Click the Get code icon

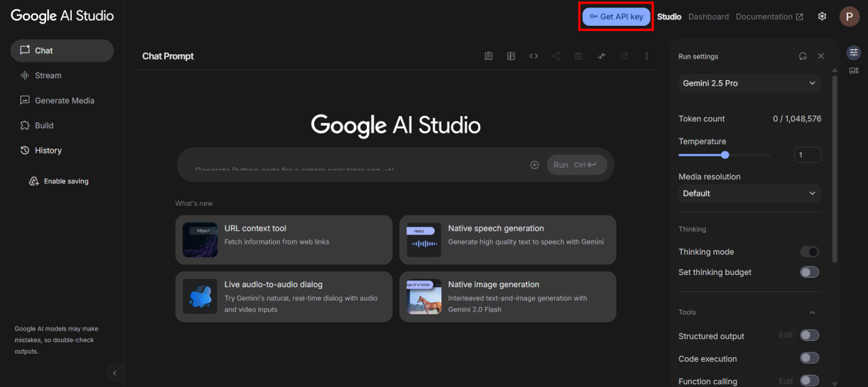point(534,56)
